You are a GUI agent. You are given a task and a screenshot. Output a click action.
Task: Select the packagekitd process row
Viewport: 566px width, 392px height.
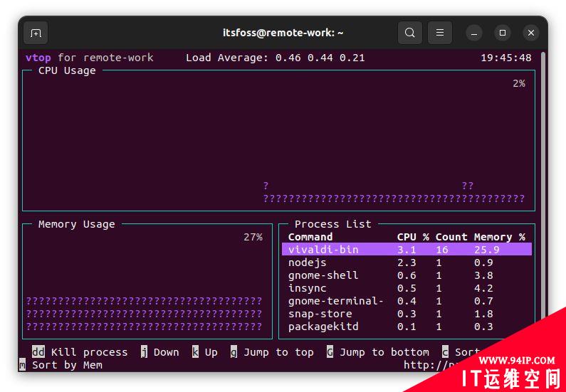click(407, 327)
